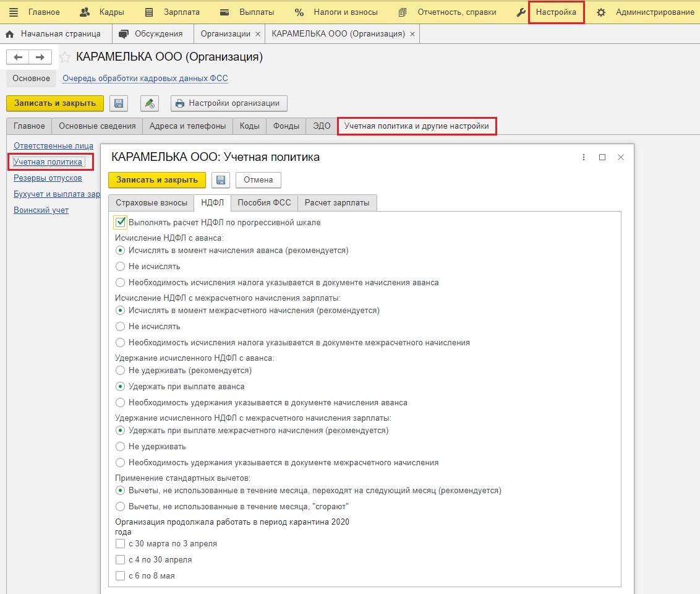Select Не исчислять under аванс section
The height and width of the screenshot is (594, 700).
point(120,267)
